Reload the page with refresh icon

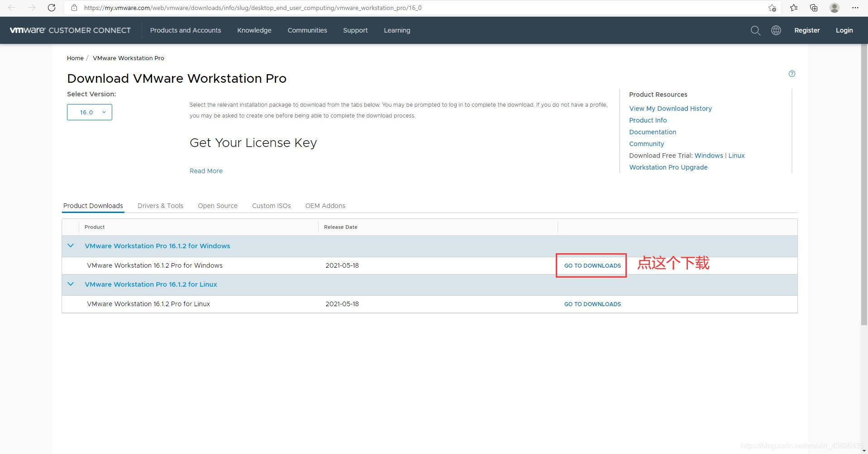(x=52, y=8)
